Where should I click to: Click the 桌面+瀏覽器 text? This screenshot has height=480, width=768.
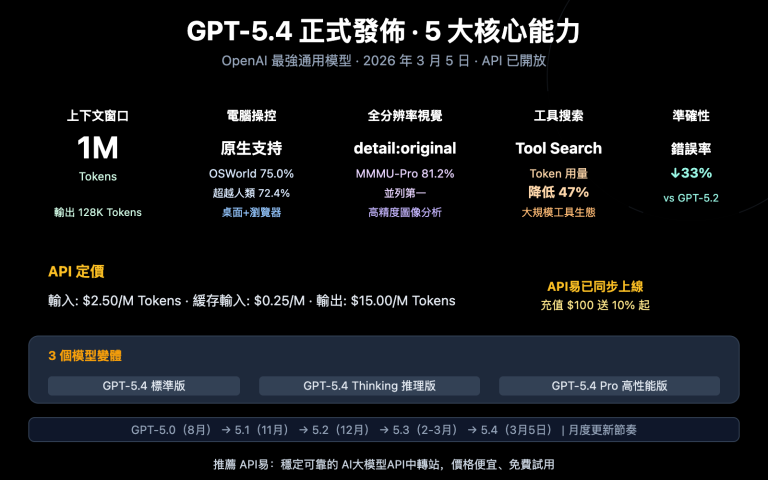click(251, 213)
